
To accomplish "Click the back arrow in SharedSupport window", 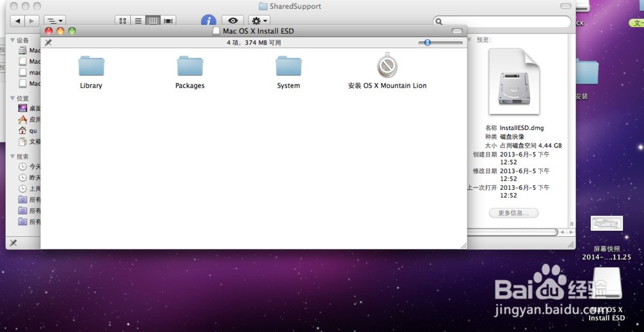I will 17,21.
